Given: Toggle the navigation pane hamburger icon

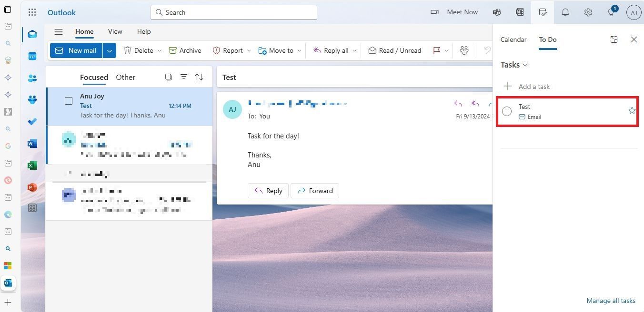Looking at the screenshot, I should [x=59, y=32].
